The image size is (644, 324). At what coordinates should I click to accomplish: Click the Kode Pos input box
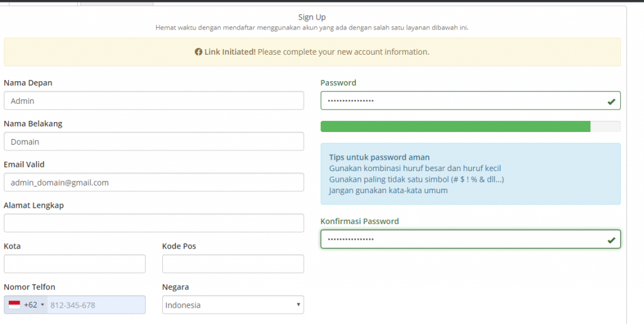pyautogui.click(x=233, y=264)
